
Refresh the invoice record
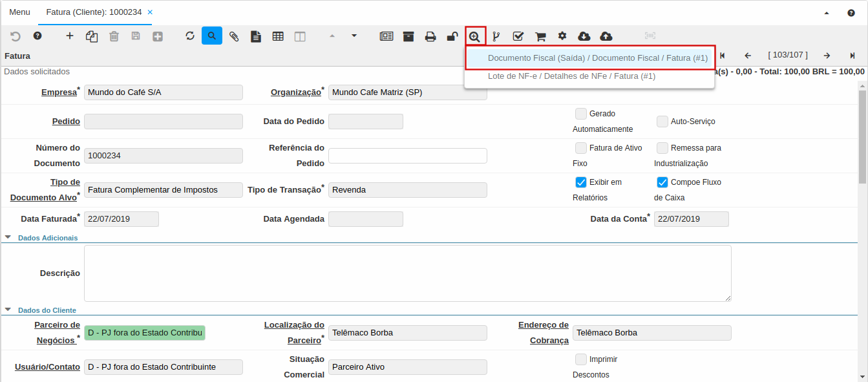[x=190, y=36]
